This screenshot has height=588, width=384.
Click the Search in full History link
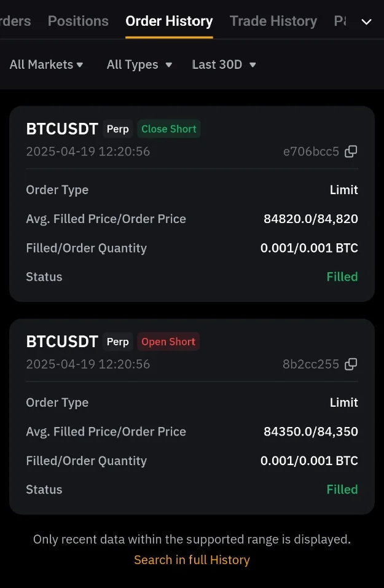tap(192, 560)
